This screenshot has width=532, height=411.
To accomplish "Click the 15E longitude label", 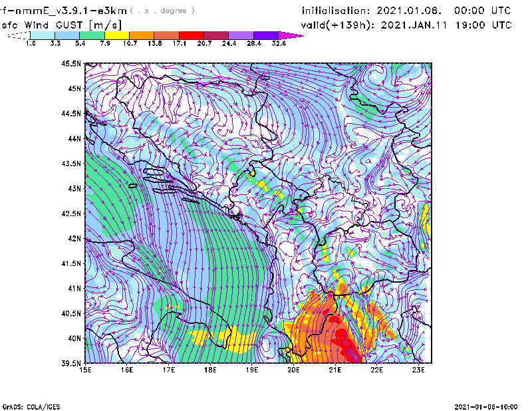I will click(x=85, y=370).
